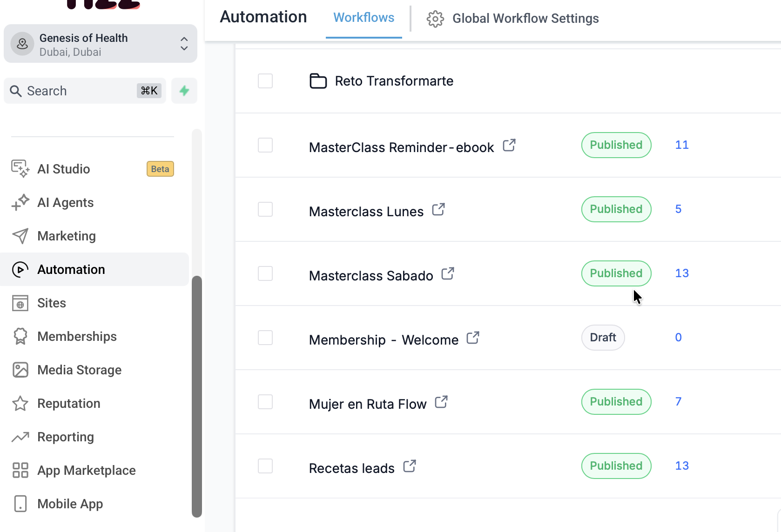The image size is (781, 532).
Task: Open Mujer en Ruta Flow external link icon
Action: tap(441, 402)
